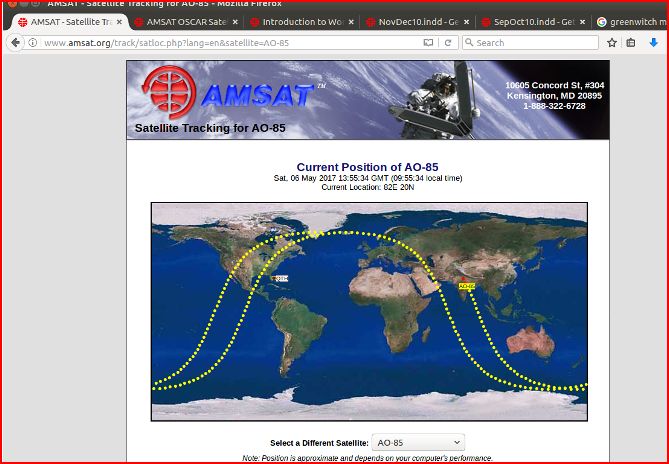
Task: Click the 'Sat, 06 May 2017' GMT timestamp text
Action: click(x=367, y=178)
